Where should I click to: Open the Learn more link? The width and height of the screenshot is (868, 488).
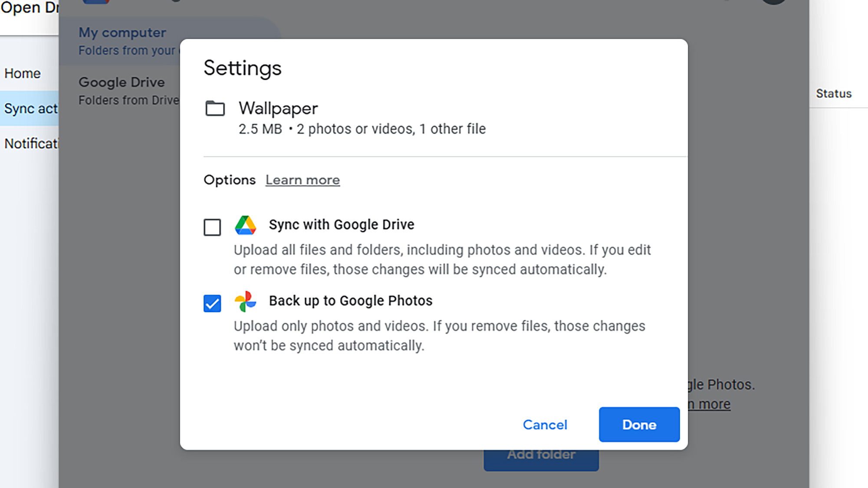point(302,180)
